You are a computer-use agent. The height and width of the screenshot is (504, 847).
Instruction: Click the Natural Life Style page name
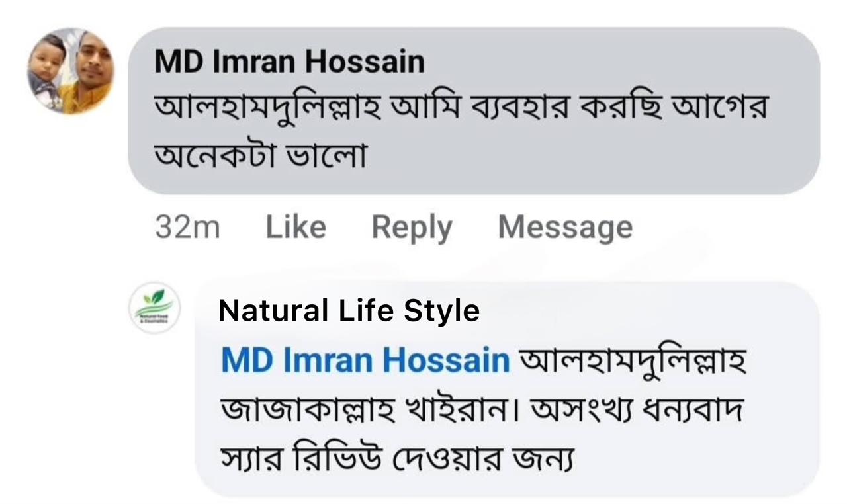click(x=349, y=310)
